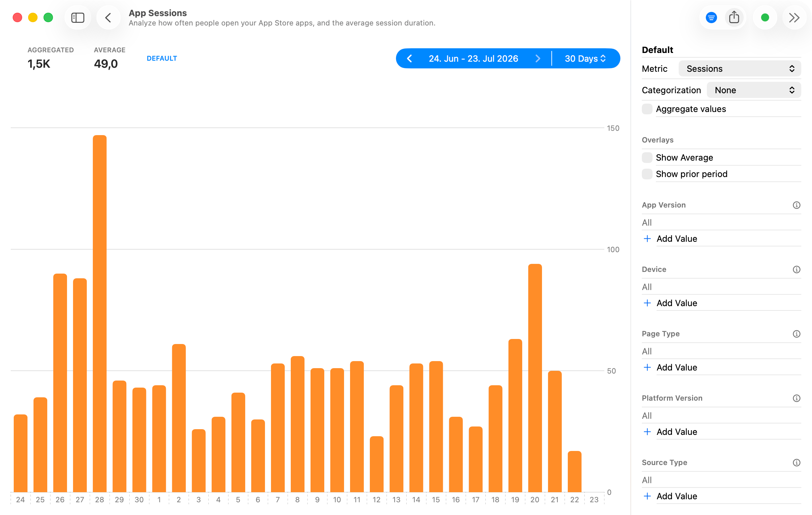Open the Categorization None dropdown
The height and width of the screenshot is (515, 812).
tap(754, 90)
